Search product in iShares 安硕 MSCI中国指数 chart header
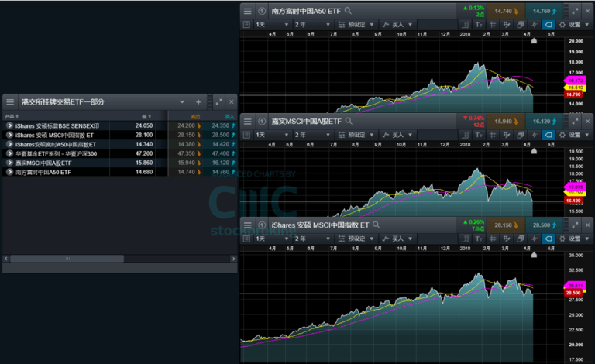The image size is (595, 364). [376, 225]
